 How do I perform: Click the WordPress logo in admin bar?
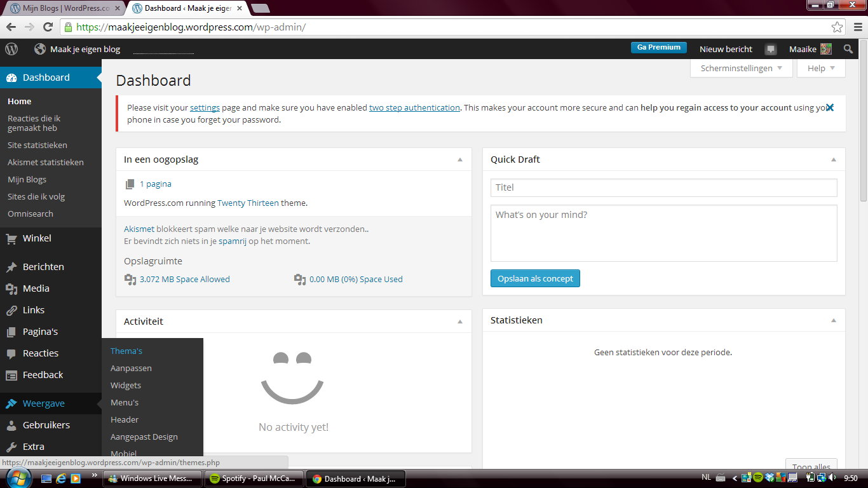[11, 49]
